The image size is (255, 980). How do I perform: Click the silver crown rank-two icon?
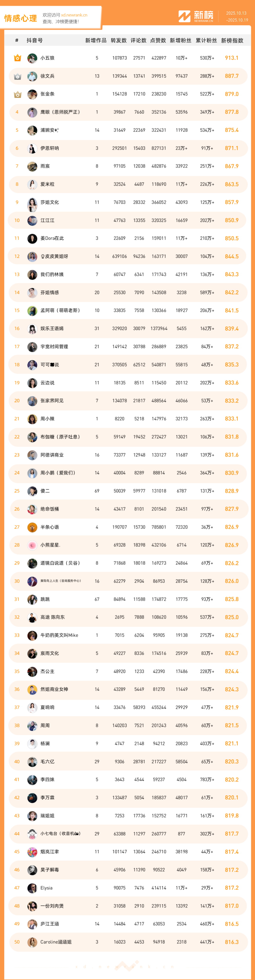pyautogui.click(x=17, y=76)
